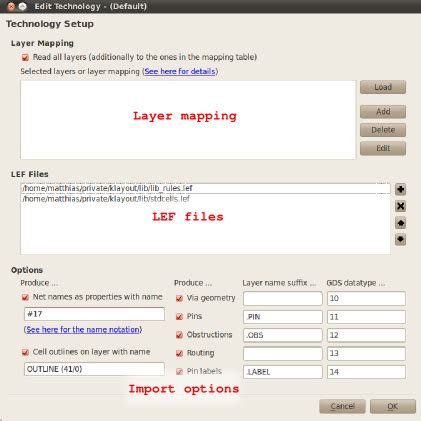The height and width of the screenshot is (421, 421).
Task: Remove selected LEF file with X icon
Action: tap(400, 206)
